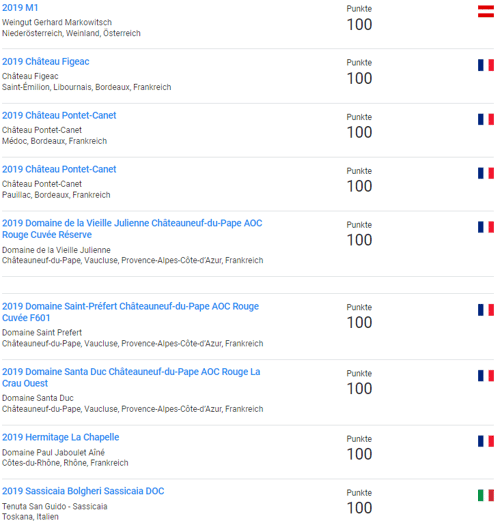Image resolution: width=500 pixels, height=525 pixels.
Task: Open Château Pontet-Canet from Médoc link
Action: pos(59,116)
